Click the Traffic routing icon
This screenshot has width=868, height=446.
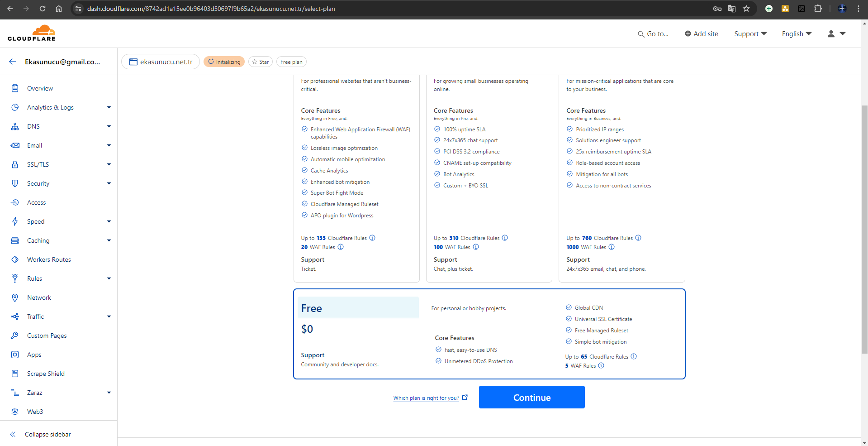[15, 317]
